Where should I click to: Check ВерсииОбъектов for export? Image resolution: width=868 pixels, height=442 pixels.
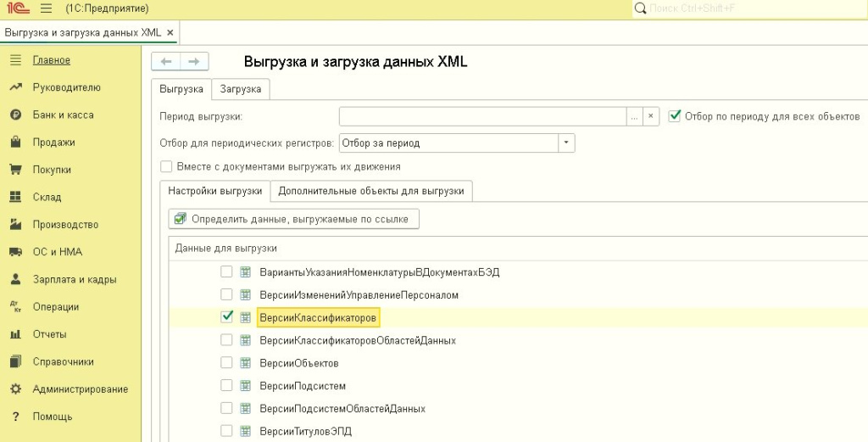tap(225, 362)
